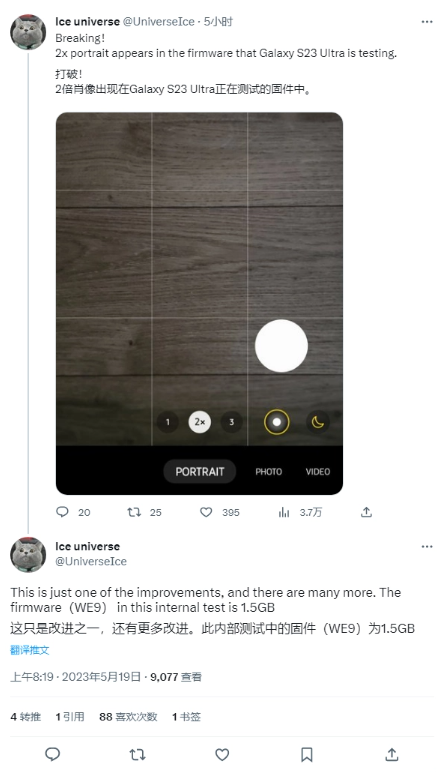Click Ice universe cat avatar on first tweet

click(x=28, y=32)
